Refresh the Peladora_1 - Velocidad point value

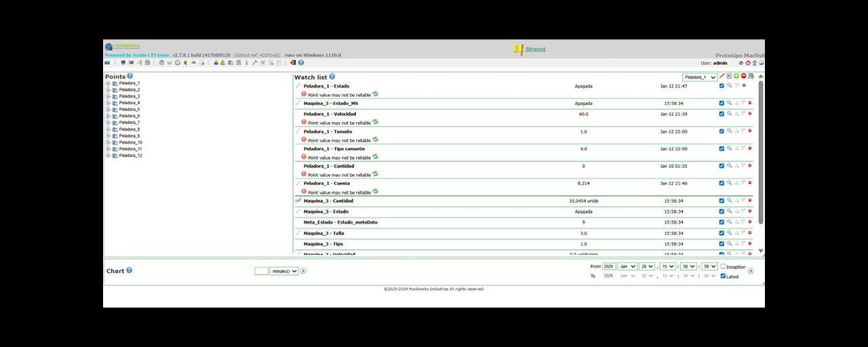375,122
